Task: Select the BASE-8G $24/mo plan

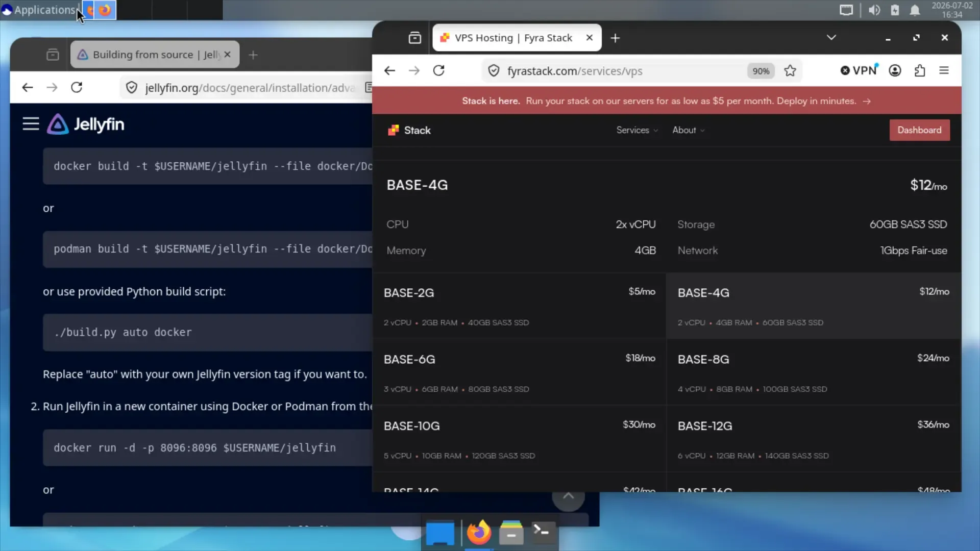Action: click(x=814, y=372)
